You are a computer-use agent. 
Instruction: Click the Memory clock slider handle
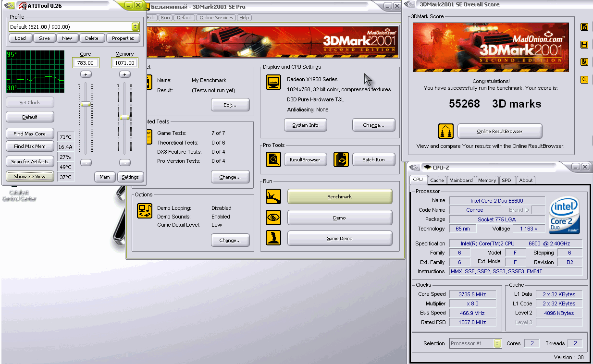point(124,117)
